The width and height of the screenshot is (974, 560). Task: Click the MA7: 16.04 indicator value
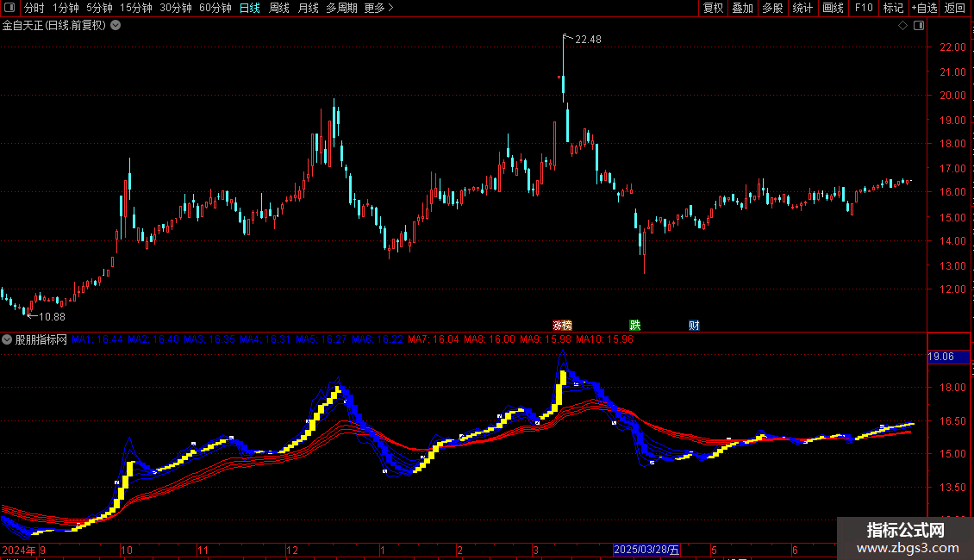tap(433, 339)
